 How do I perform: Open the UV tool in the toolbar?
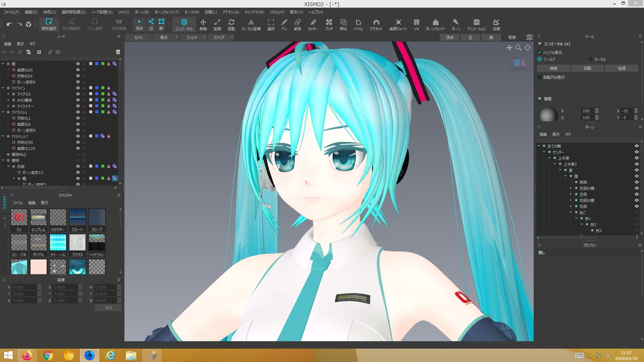coord(417,24)
